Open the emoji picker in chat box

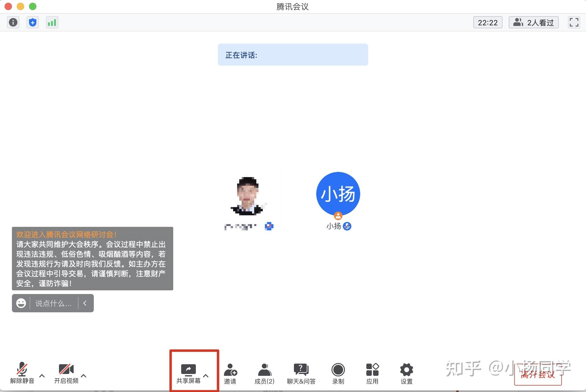(x=21, y=303)
